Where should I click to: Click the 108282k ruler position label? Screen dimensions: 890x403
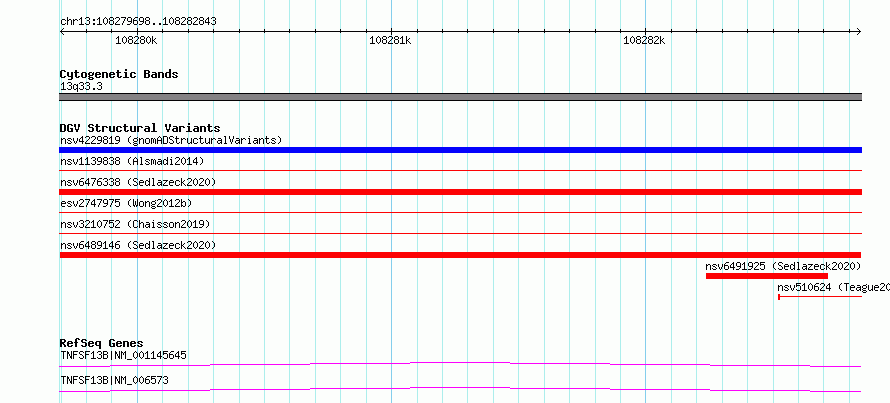click(x=644, y=41)
